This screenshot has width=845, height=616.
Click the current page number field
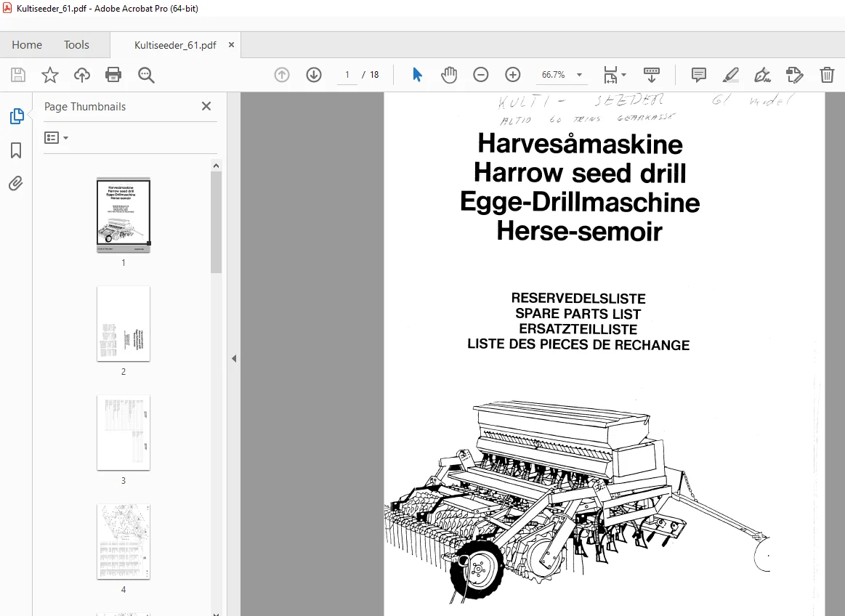point(347,75)
